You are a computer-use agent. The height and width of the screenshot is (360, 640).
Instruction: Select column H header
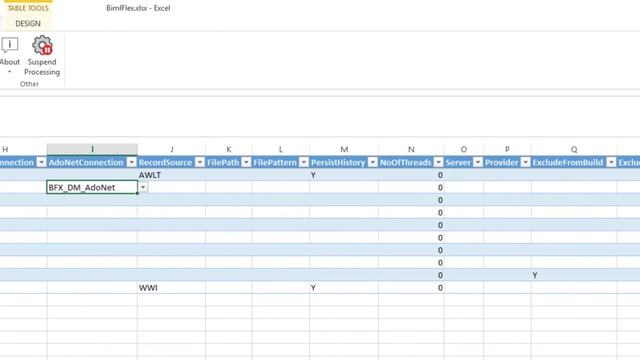[x=23, y=149]
